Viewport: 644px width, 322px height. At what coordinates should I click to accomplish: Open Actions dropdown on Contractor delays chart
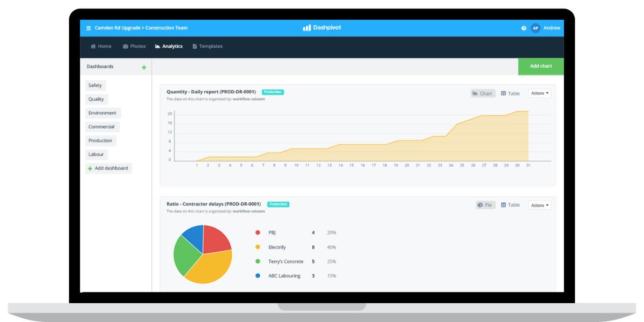(540, 205)
